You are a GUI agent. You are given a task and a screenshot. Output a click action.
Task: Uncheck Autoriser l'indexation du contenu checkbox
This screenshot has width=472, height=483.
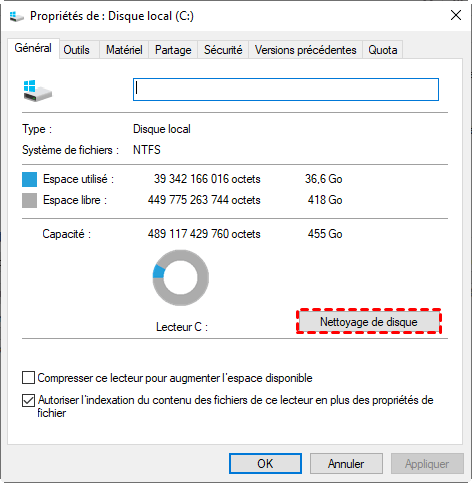(28, 400)
